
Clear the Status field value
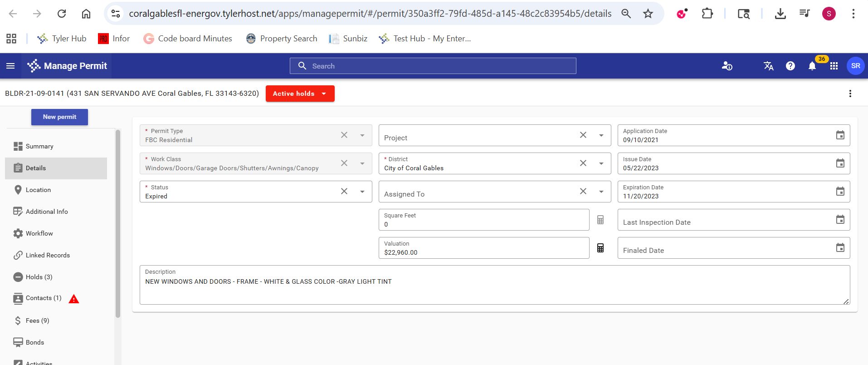point(344,192)
